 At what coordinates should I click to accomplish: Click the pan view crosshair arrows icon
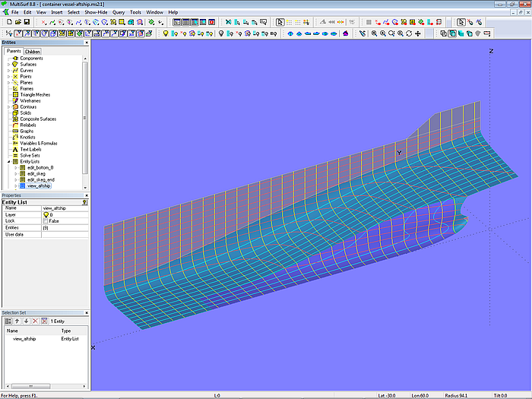pos(418,33)
